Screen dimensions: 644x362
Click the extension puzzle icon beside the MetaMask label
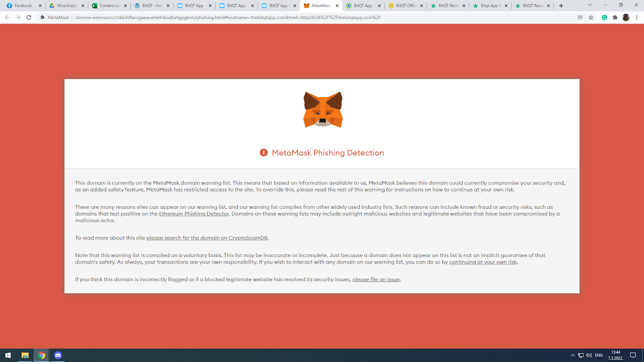[42, 17]
